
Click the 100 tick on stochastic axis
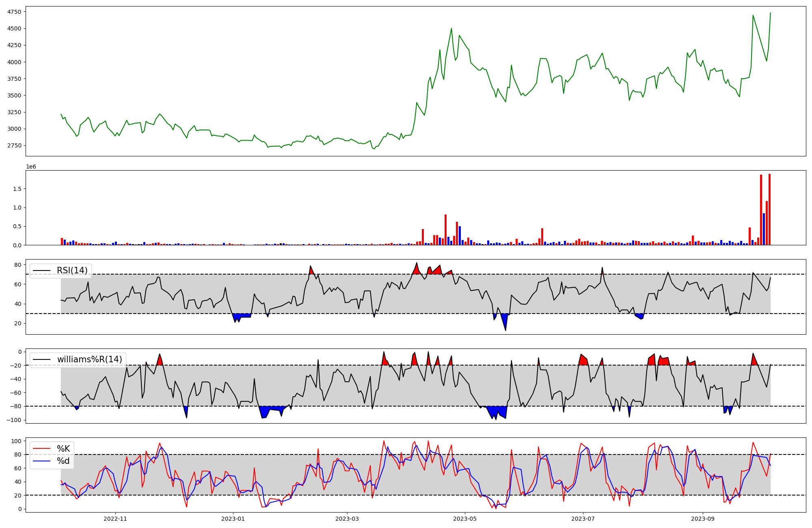pos(16,441)
